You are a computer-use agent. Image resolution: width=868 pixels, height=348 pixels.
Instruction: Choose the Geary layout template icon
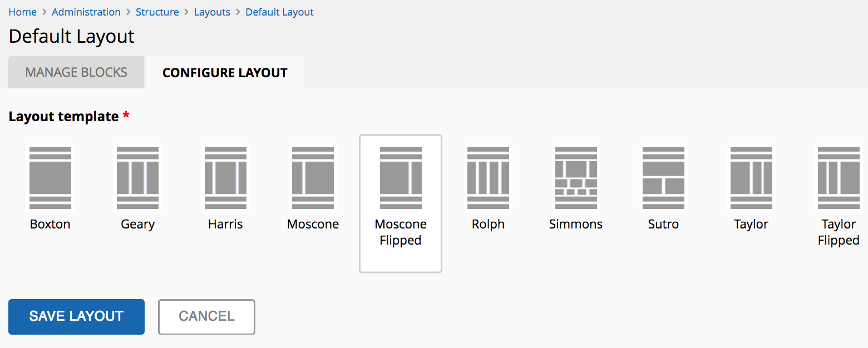137,178
